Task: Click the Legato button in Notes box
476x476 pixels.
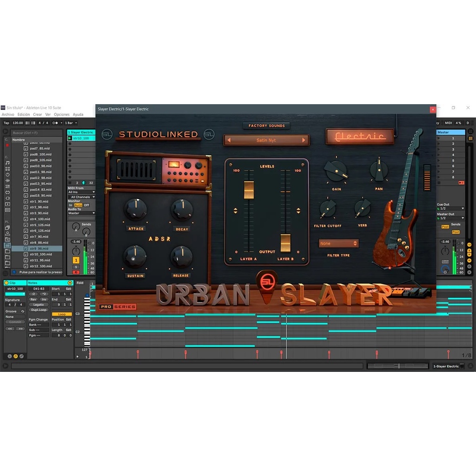Action: pyautogui.click(x=39, y=304)
